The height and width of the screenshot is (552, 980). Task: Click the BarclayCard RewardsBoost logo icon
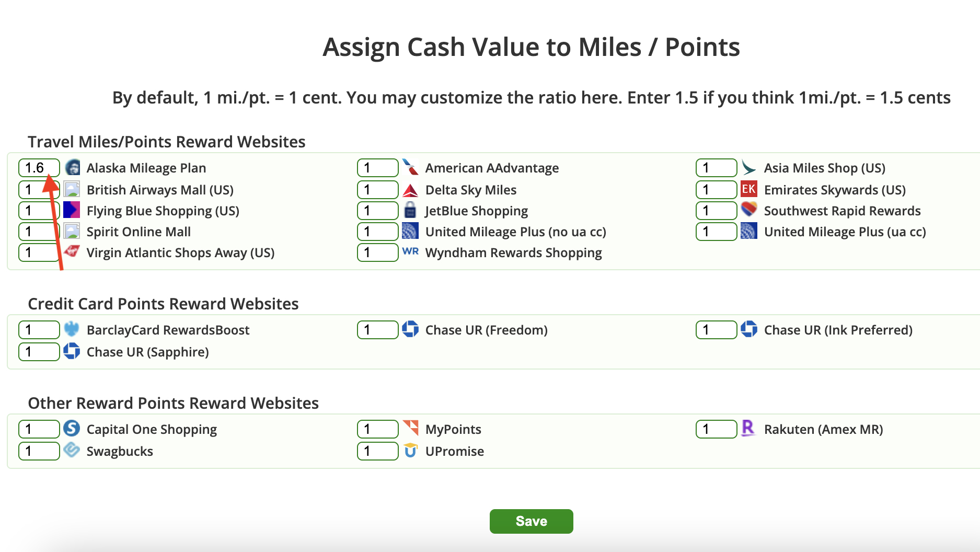pos(72,329)
